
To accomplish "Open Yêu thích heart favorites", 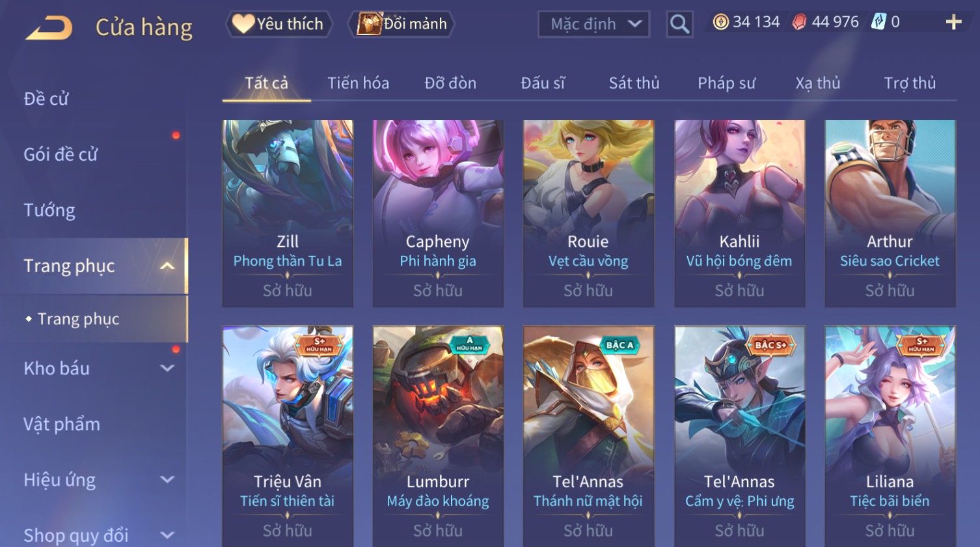I will [279, 24].
